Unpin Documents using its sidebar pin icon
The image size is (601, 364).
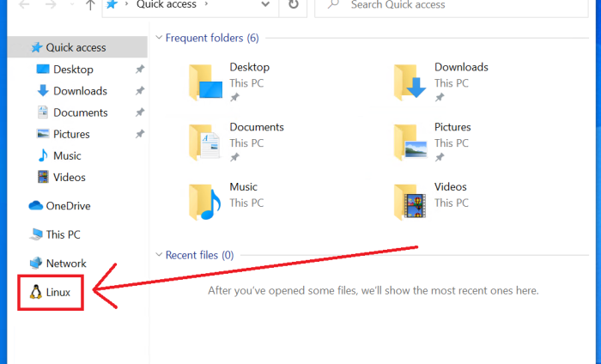[x=140, y=112]
